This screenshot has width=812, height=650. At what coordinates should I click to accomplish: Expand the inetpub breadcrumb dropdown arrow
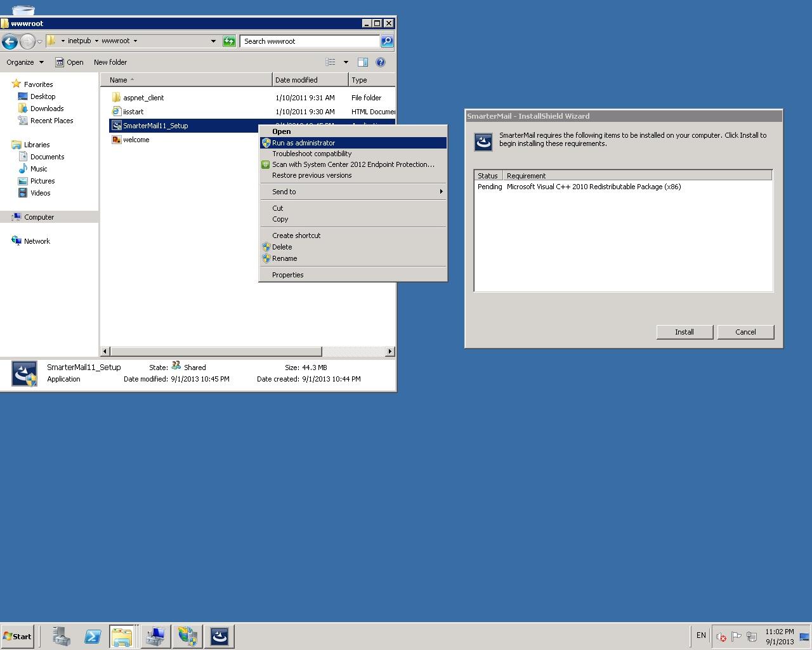pyautogui.click(x=96, y=41)
